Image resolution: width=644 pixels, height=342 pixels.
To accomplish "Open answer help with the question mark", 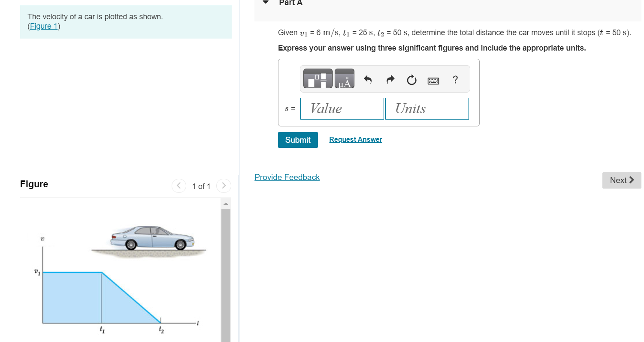I will [455, 80].
